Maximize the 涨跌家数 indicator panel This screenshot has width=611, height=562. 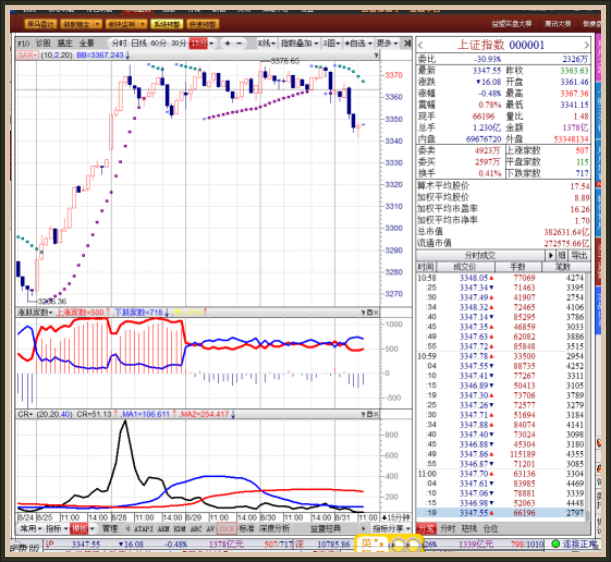point(369,312)
